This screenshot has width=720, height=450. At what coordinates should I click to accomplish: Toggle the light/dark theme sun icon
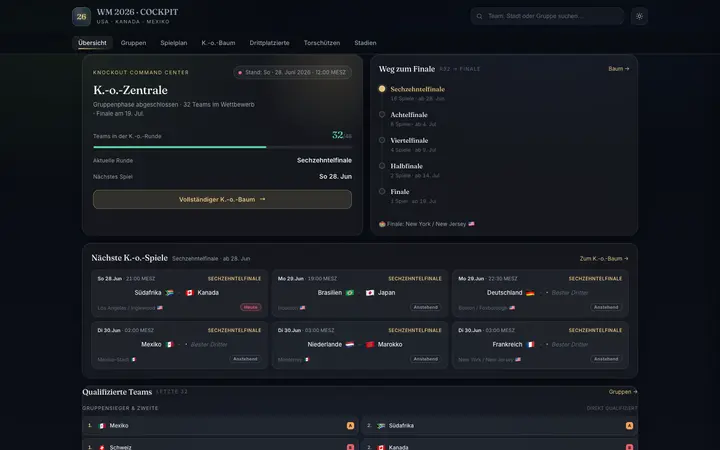coord(639,16)
